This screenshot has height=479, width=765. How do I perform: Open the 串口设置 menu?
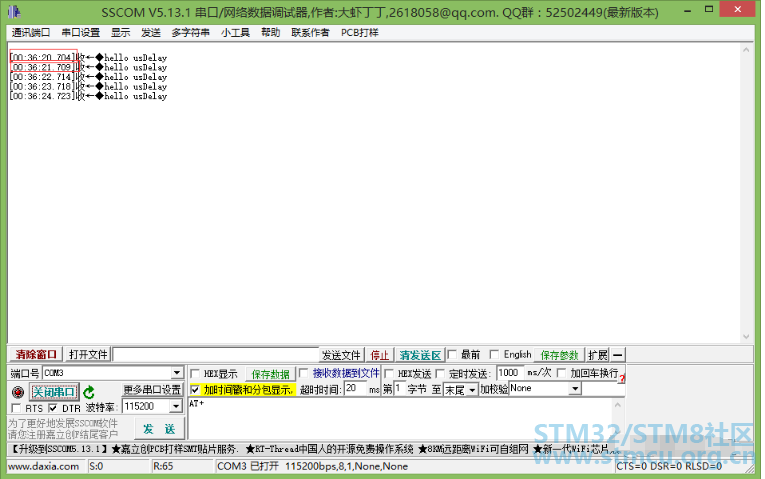81,33
